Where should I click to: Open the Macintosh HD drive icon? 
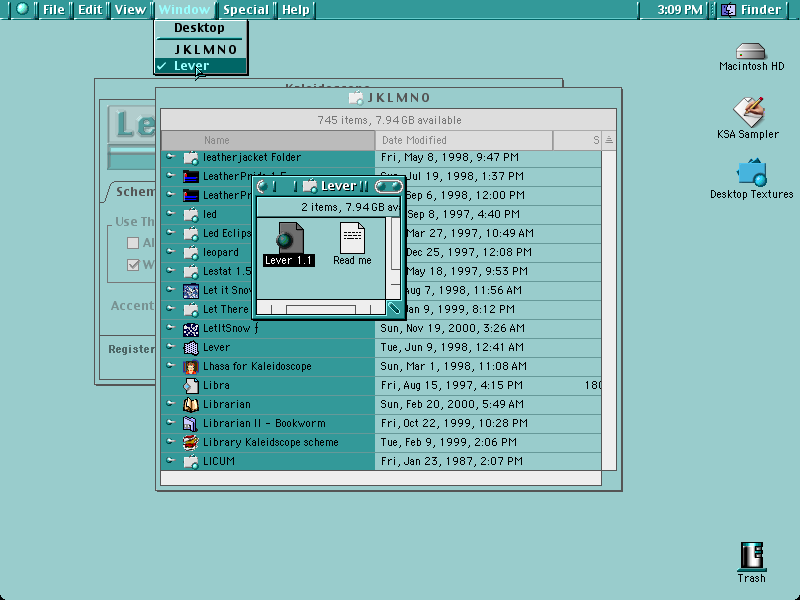[751, 51]
